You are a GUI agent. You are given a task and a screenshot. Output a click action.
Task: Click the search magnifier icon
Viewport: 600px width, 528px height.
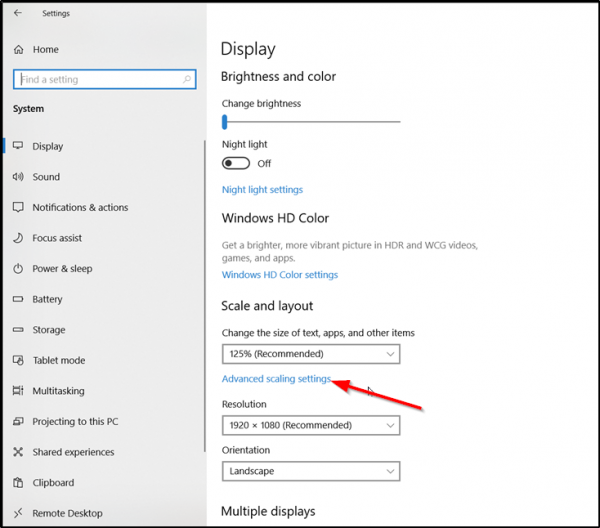pos(187,79)
